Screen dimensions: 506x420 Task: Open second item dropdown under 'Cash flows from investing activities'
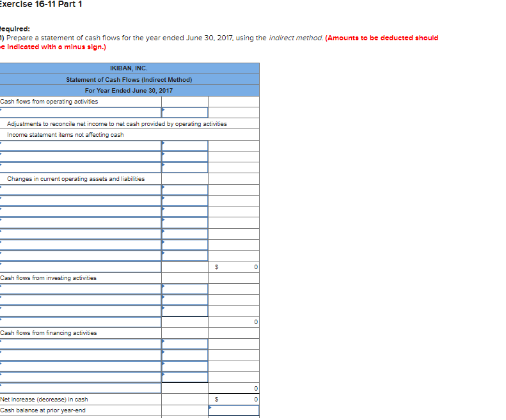click(x=81, y=300)
